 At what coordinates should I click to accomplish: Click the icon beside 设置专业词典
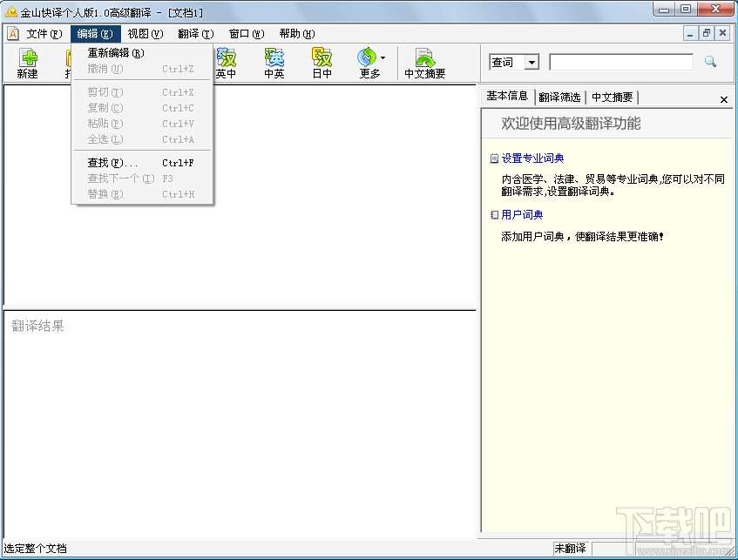[x=494, y=159]
